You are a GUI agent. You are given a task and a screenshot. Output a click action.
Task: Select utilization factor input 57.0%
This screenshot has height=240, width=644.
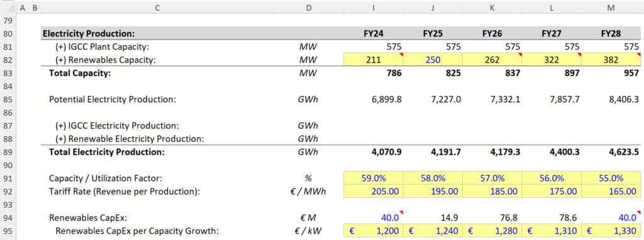pos(492,179)
